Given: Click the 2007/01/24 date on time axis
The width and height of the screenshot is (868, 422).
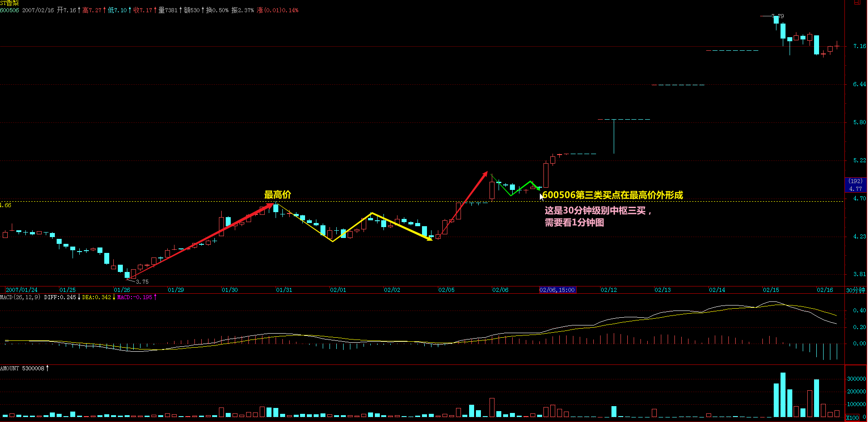Looking at the screenshot, I should [22, 290].
